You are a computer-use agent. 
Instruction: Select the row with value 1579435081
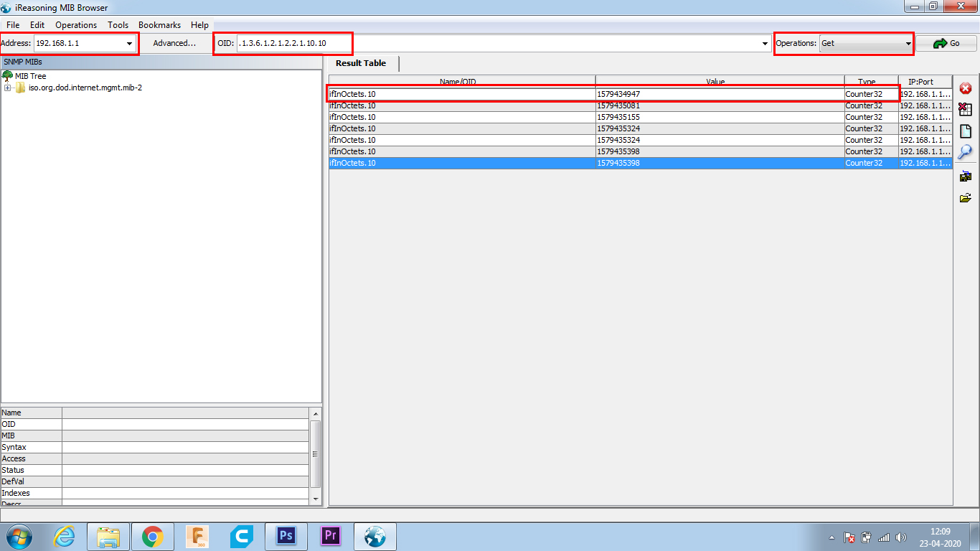pos(641,105)
